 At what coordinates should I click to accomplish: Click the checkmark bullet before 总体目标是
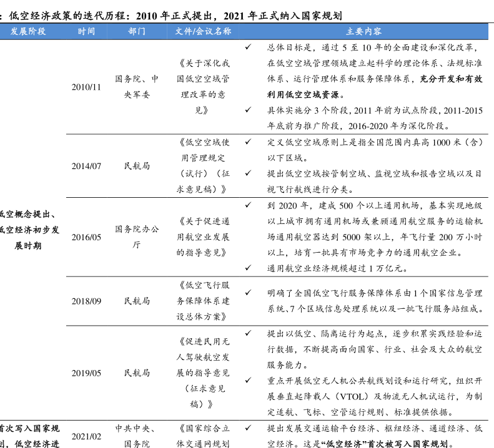coord(249,47)
